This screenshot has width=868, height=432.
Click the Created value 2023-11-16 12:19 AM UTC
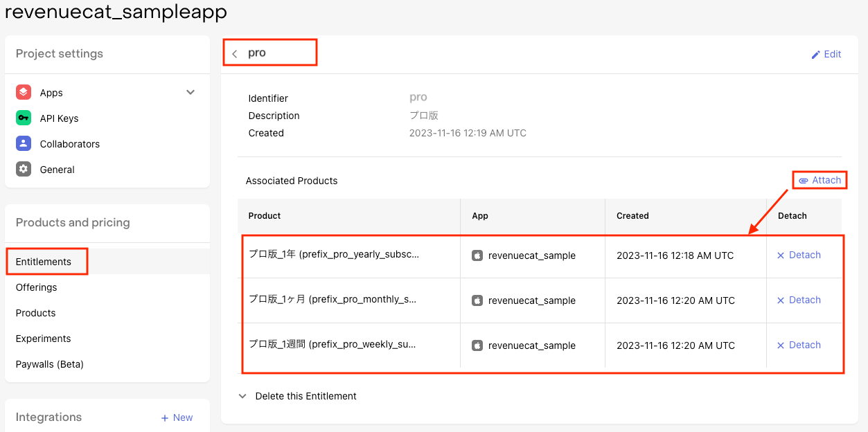pyautogui.click(x=468, y=133)
